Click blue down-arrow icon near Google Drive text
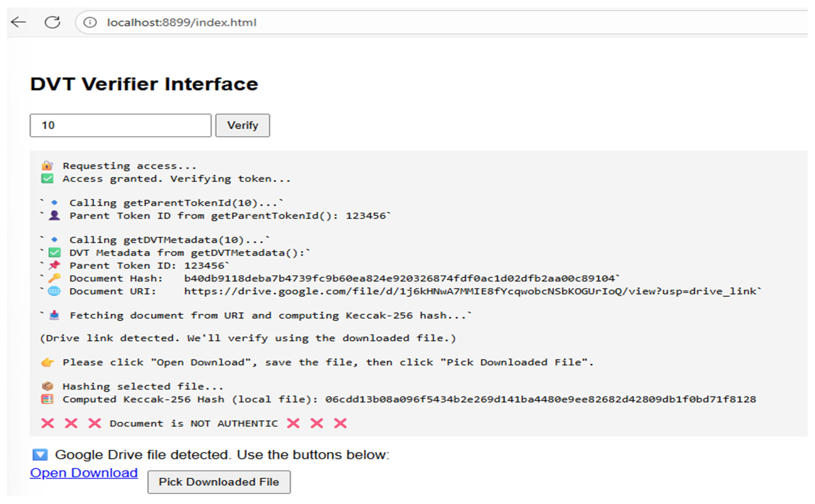Viewport: 815px width, 504px height. [x=40, y=455]
